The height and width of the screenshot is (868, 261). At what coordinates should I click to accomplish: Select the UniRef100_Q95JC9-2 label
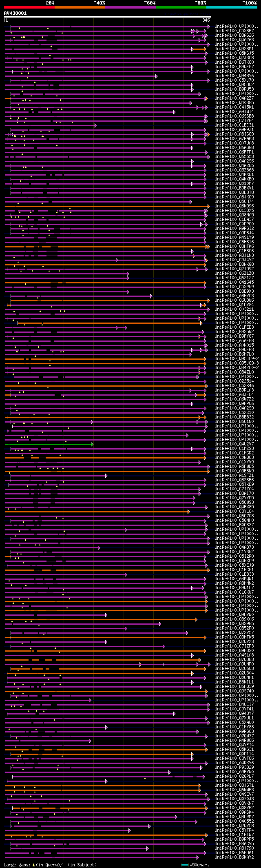tap(237, 358)
